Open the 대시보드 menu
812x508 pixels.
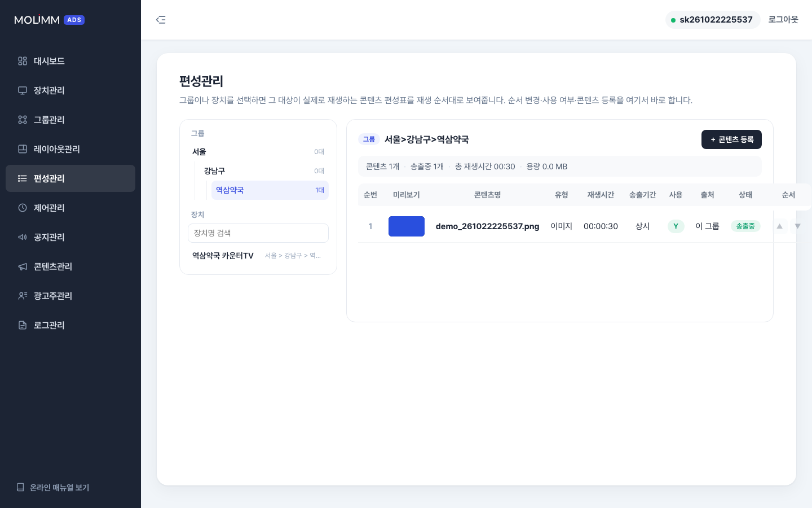click(70, 61)
